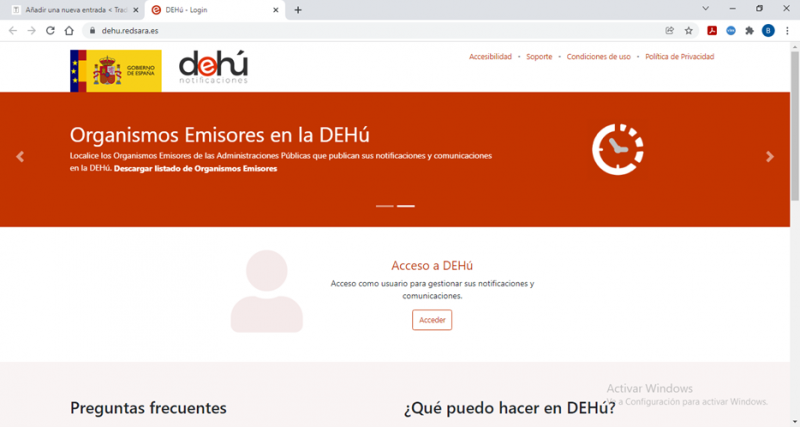Click the browser forward arrow
The height and width of the screenshot is (427, 800).
32,31
